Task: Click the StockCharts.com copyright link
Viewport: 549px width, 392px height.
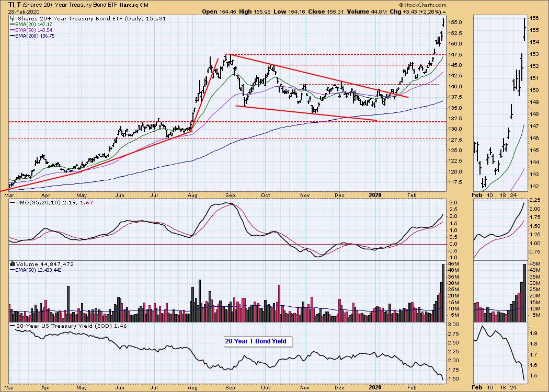Action: click(x=422, y=5)
